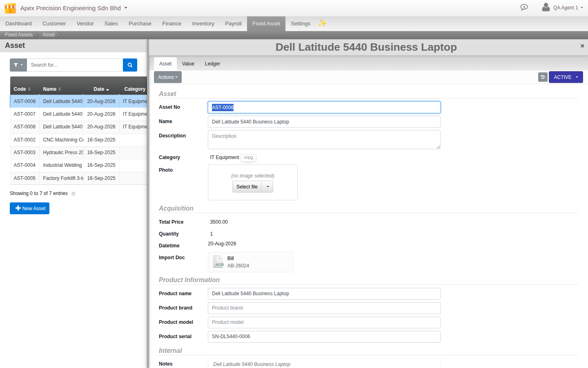Viewport: 588px width, 368px height.
Task: Open the Bill AB-26024 document icon
Action: (x=218, y=262)
